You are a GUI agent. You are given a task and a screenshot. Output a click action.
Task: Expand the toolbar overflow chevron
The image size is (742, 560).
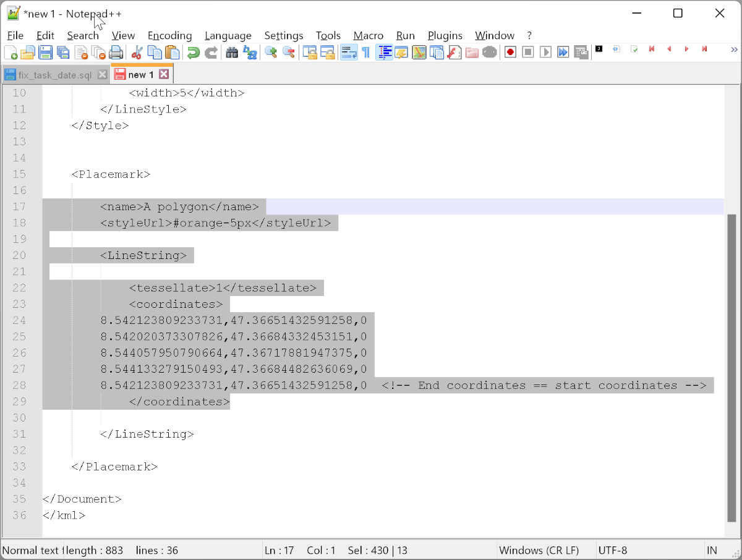pyautogui.click(x=734, y=49)
